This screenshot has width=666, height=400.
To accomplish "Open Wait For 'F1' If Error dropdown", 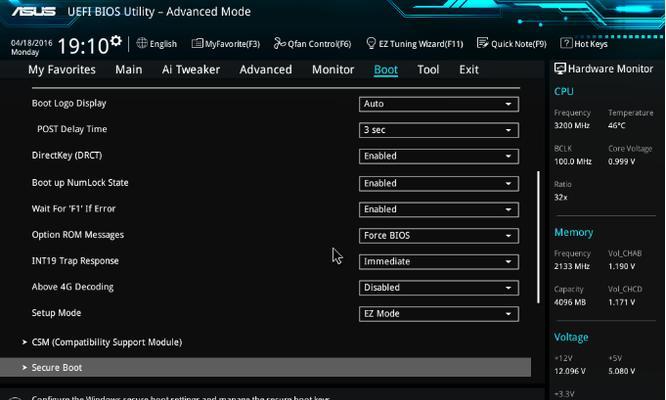I will point(439,209).
